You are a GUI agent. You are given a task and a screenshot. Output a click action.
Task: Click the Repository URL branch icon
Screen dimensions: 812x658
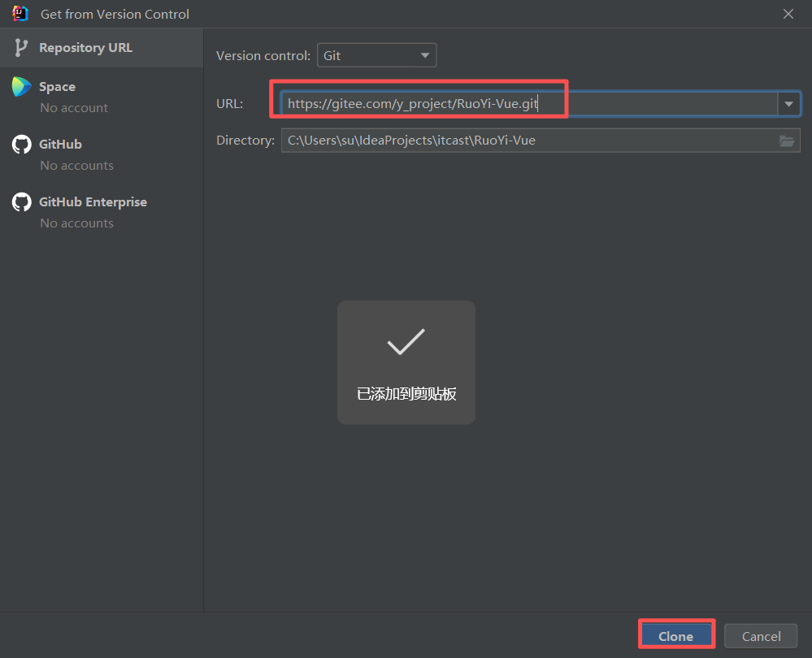coord(20,48)
